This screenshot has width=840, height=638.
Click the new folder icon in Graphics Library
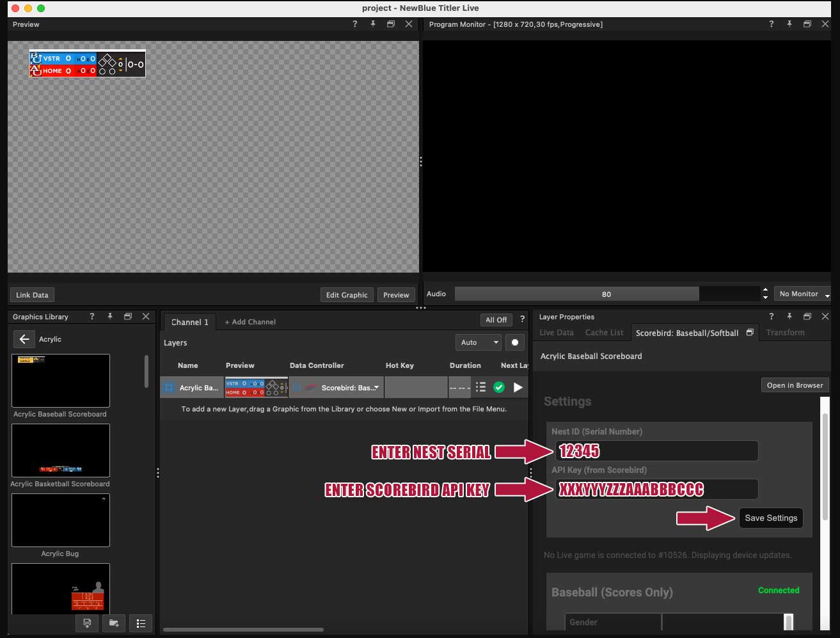click(114, 623)
